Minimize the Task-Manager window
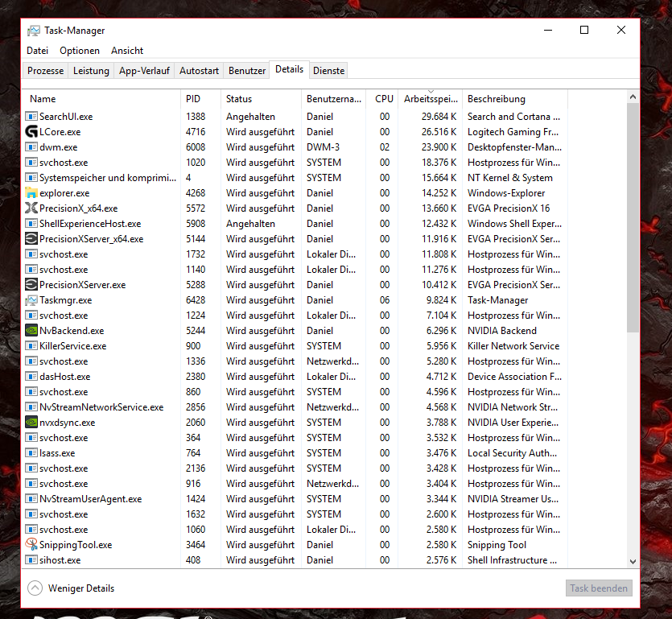The height and width of the screenshot is (619, 672). 548,30
